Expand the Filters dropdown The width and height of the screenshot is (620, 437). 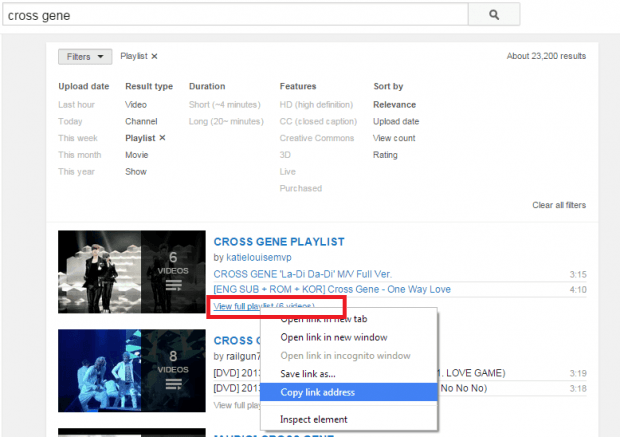click(84, 57)
